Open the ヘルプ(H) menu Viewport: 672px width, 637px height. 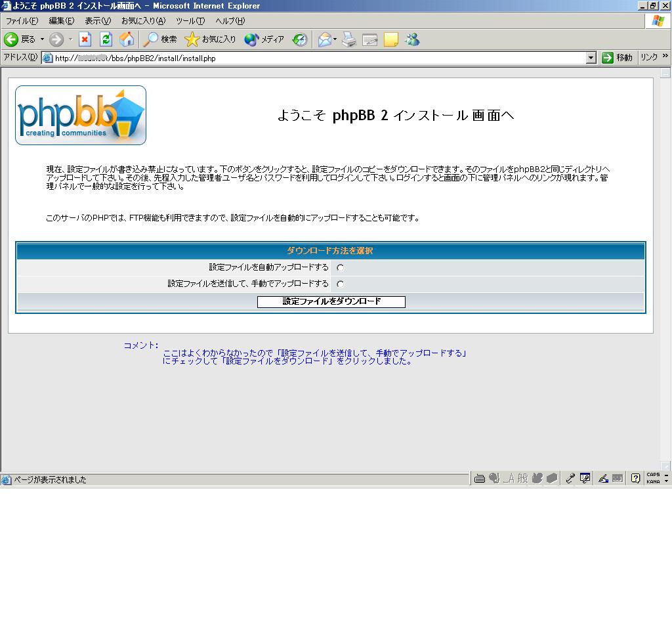pyautogui.click(x=230, y=21)
